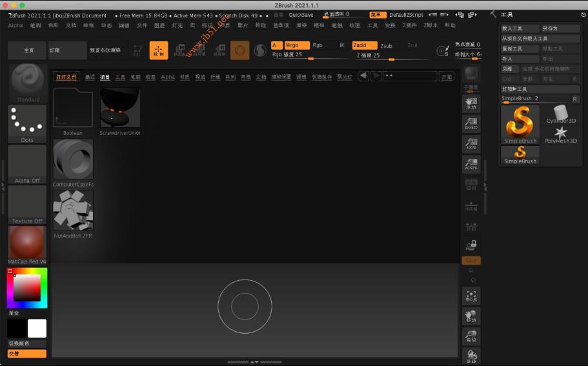Image resolution: width=588 pixels, height=366 pixels.
Task: Pick a color in the hue square picker
Action: pos(27,288)
